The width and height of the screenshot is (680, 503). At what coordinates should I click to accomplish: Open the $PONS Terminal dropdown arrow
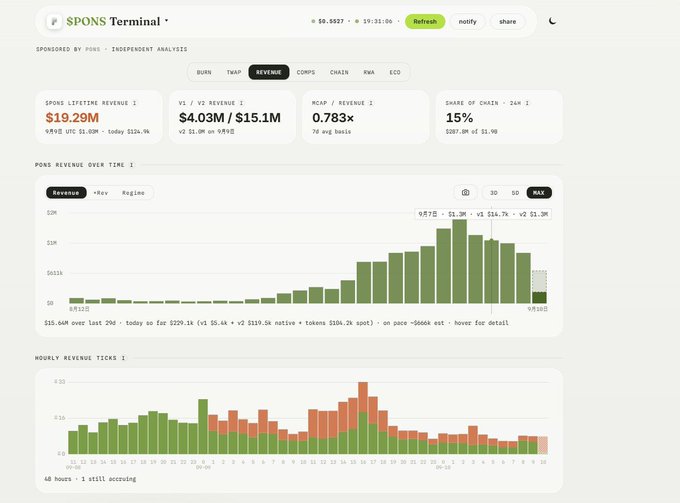[x=167, y=20]
